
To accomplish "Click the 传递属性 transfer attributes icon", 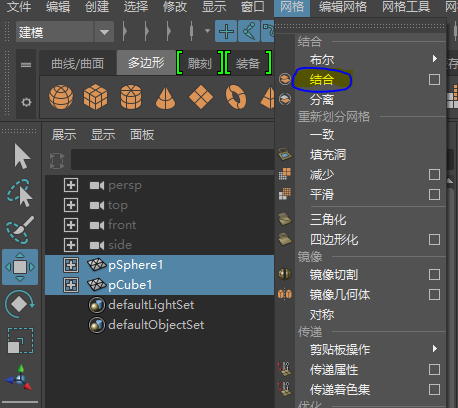I will tap(285, 369).
